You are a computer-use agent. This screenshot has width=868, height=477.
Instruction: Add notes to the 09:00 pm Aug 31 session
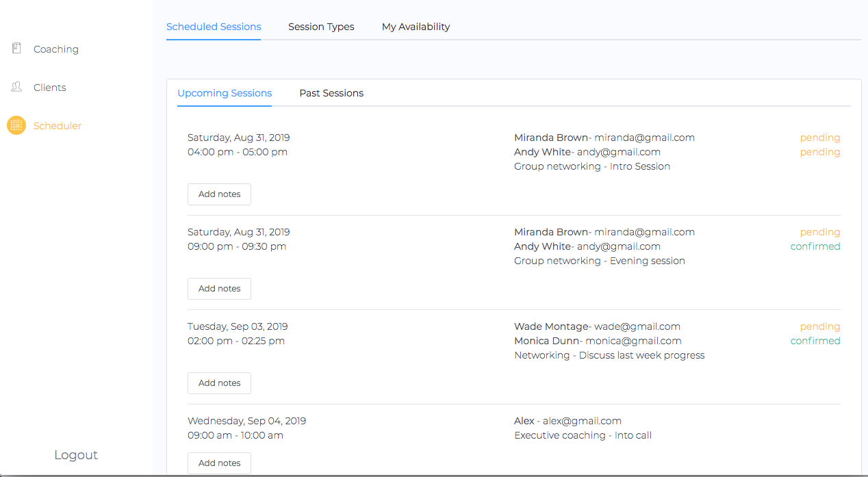219,289
